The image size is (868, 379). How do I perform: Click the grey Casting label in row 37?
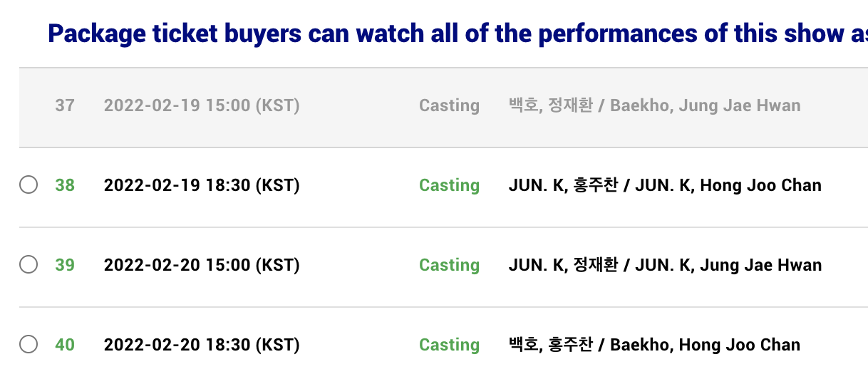coord(449,106)
